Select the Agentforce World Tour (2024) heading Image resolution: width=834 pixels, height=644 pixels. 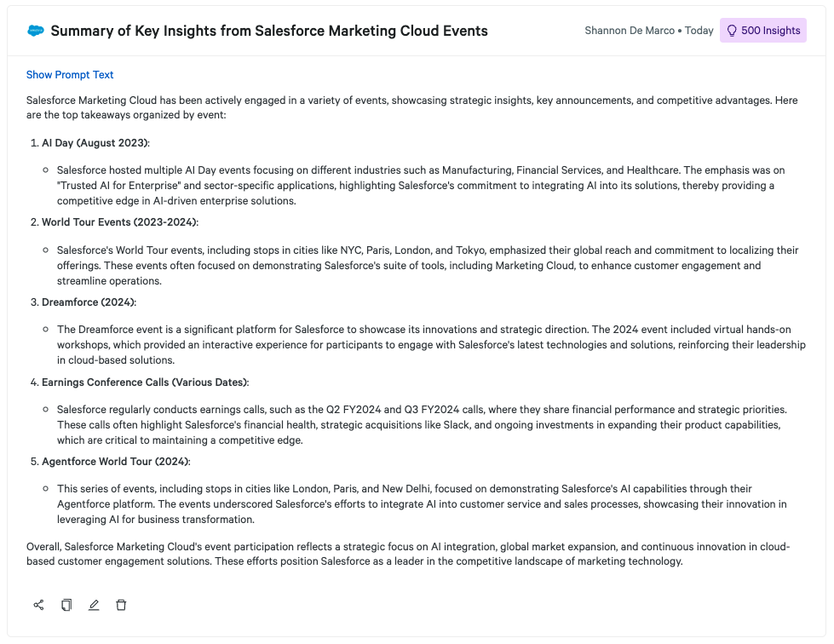pyautogui.click(x=116, y=462)
